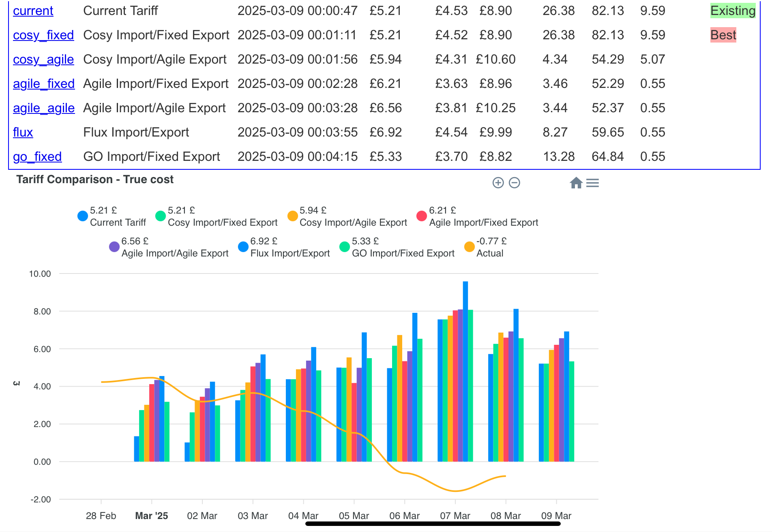
Task: Click the '64.84' table value
Action: (608, 157)
